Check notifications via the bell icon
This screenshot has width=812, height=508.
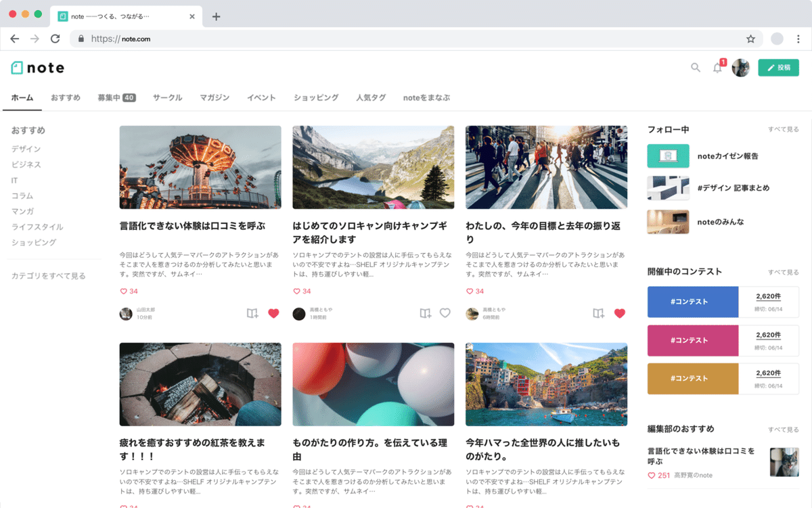click(717, 68)
